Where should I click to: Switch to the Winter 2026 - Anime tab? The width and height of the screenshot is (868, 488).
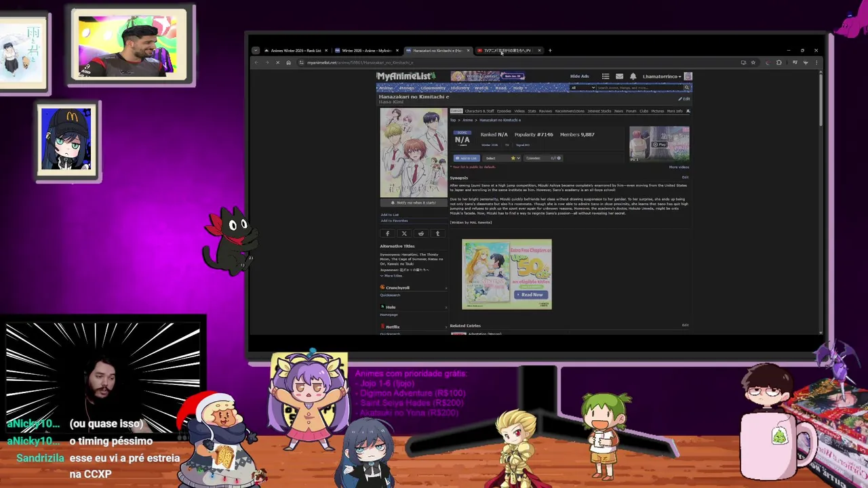tap(366, 50)
